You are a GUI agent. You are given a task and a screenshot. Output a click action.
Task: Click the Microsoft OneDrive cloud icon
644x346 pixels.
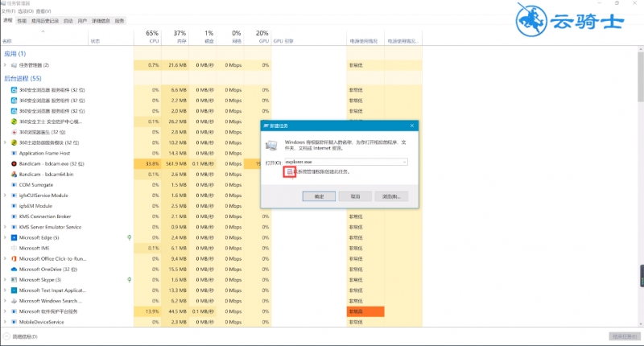click(14, 270)
